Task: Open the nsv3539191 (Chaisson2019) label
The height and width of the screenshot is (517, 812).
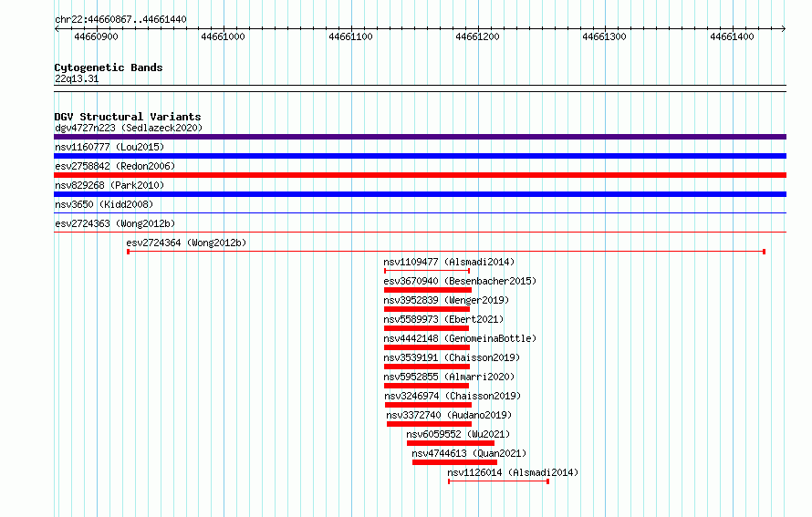Action: tap(452, 357)
